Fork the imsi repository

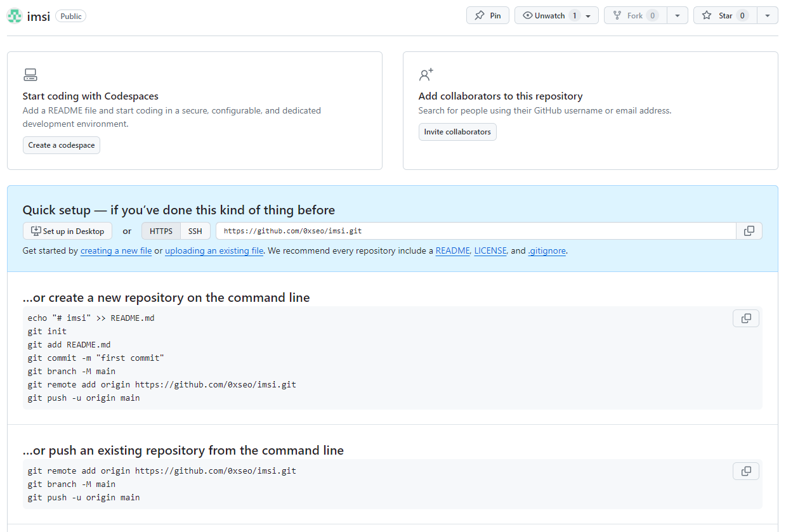coord(636,16)
